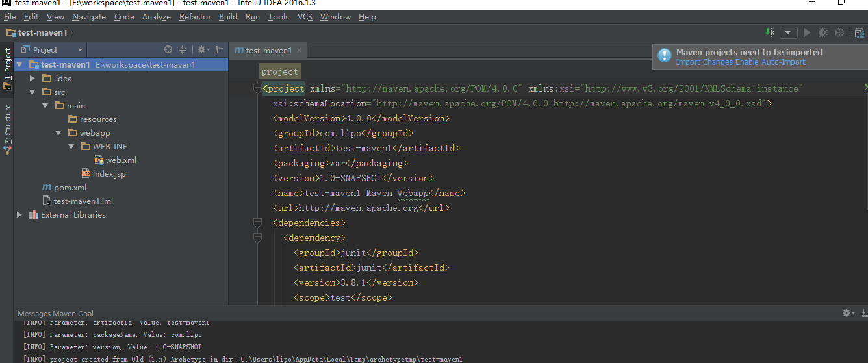
Task: Close the test-maven1 editor tab
Action: (x=300, y=50)
